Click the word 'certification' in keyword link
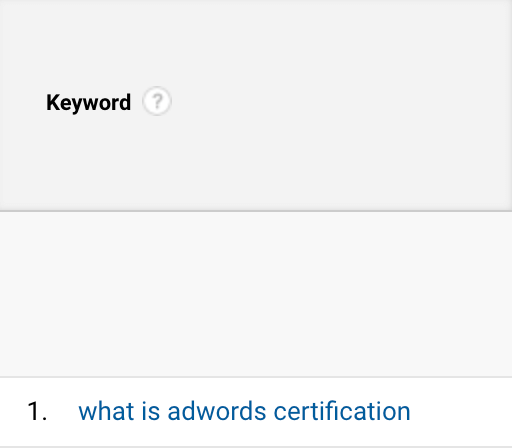Screen dimensions: 512x448 point(342,411)
